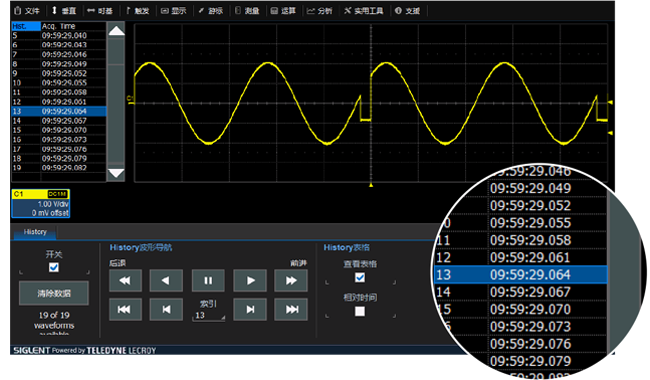Jump to the first history waveform
Screen dimensions: 650x380
[125, 309]
